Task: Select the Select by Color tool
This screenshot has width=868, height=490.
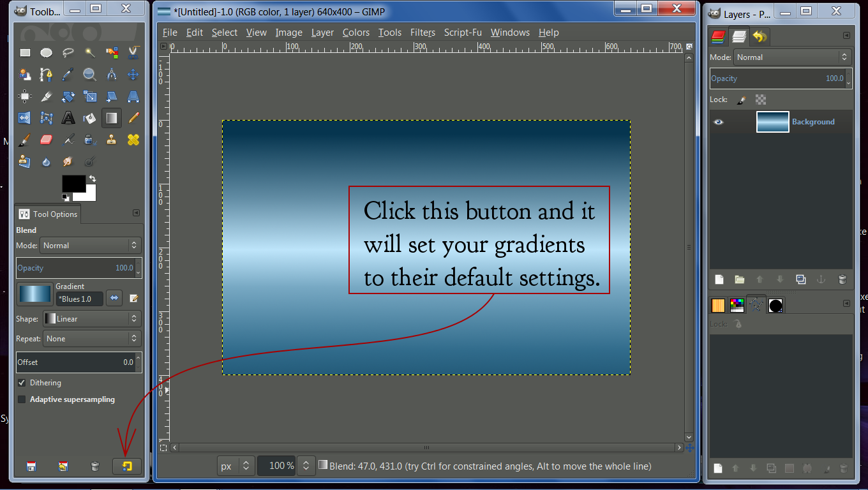Action: (x=112, y=53)
